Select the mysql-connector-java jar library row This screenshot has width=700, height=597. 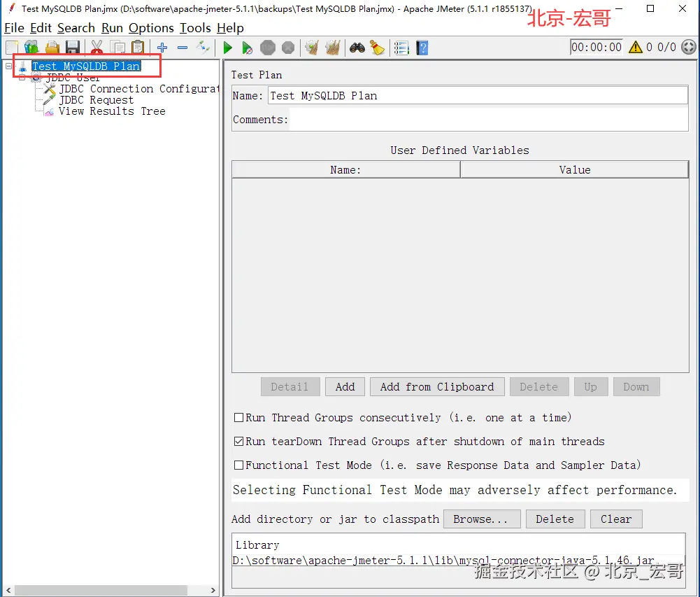(x=459, y=561)
